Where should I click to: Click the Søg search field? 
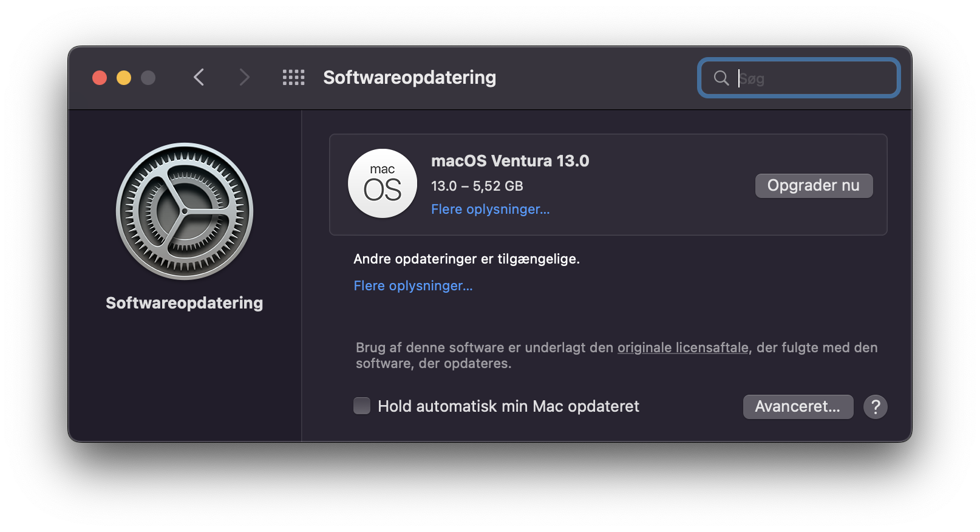pos(798,78)
